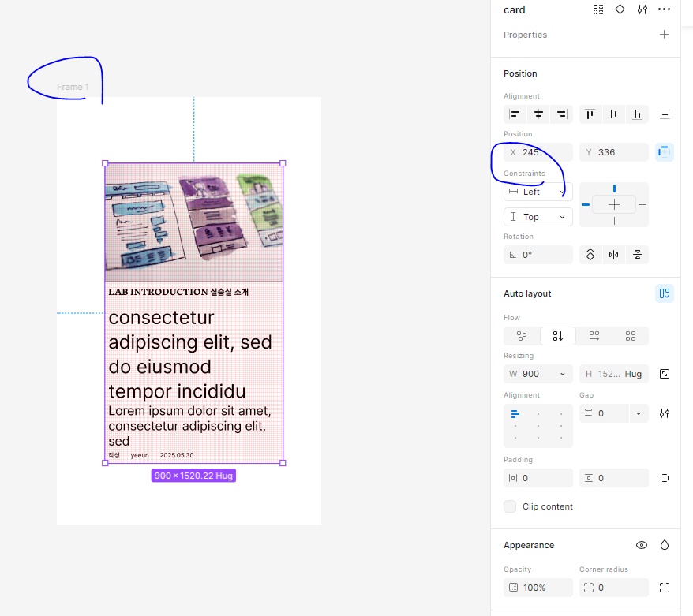The image size is (693, 616).
Task: Select the Frame 1 label on canvas
Action: pos(73,87)
